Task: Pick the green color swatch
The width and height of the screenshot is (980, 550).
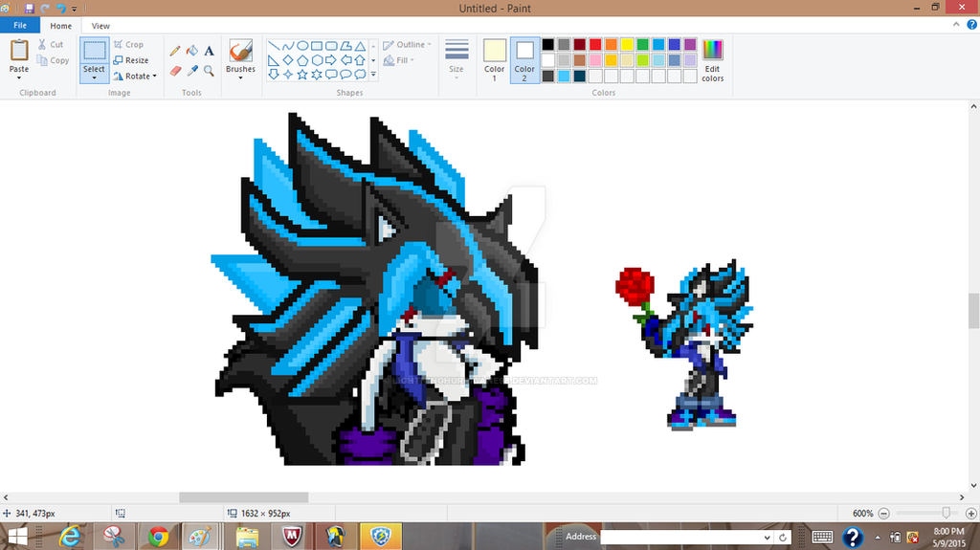Action: coord(642,44)
